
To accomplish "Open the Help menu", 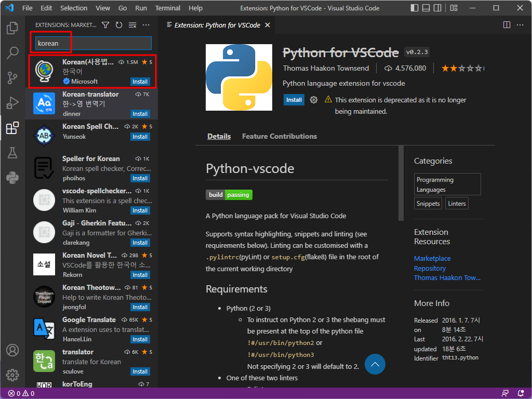I will coord(195,8).
